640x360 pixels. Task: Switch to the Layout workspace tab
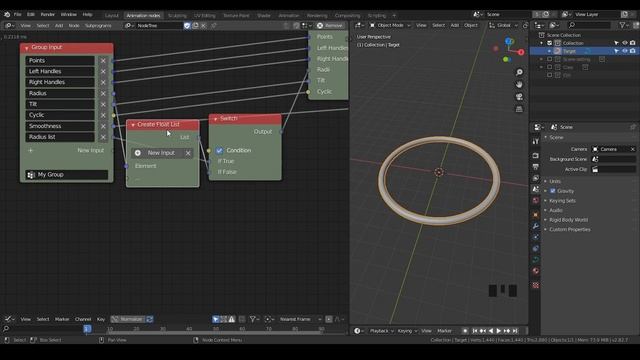point(111,16)
